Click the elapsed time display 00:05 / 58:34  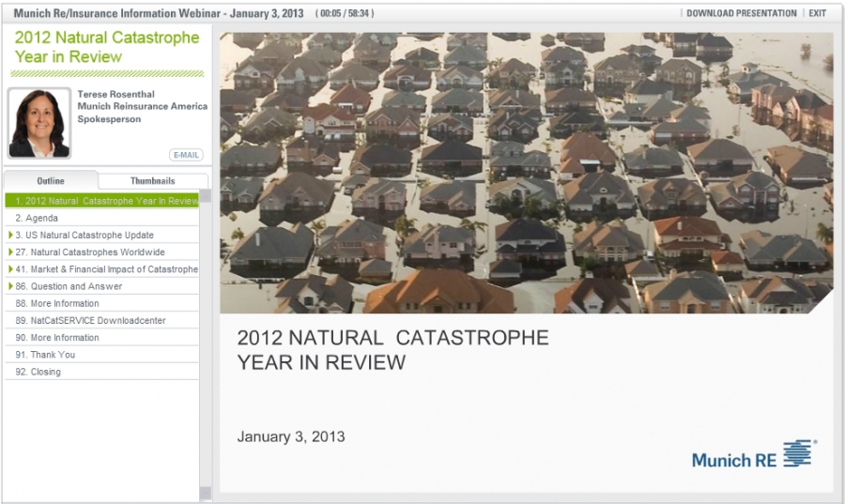pyautogui.click(x=345, y=13)
